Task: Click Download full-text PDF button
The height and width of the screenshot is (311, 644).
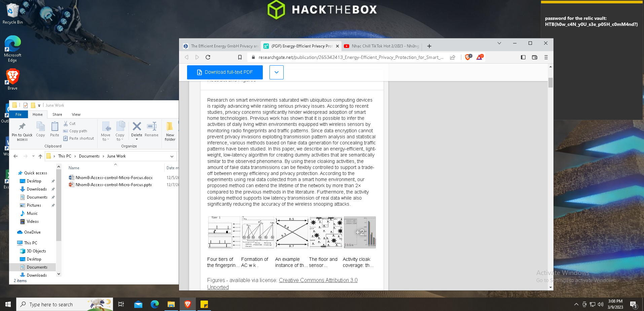Action: pyautogui.click(x=225, y=72)
